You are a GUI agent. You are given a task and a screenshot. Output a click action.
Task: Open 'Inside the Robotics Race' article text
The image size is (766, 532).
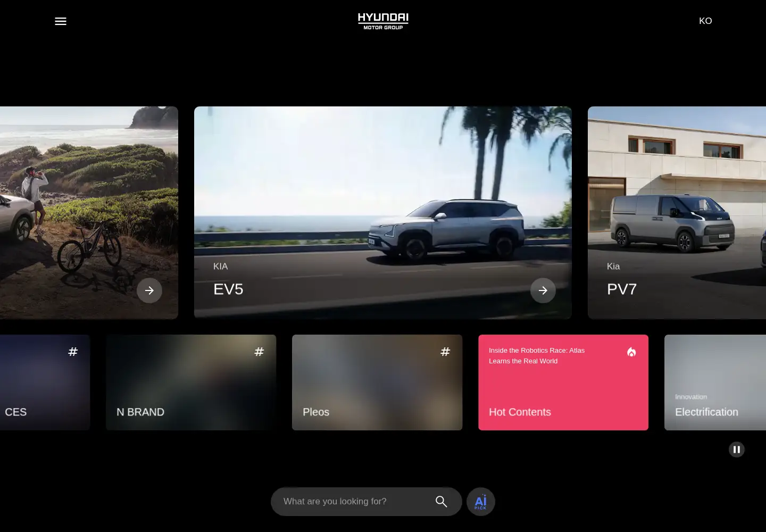[537, 355]
